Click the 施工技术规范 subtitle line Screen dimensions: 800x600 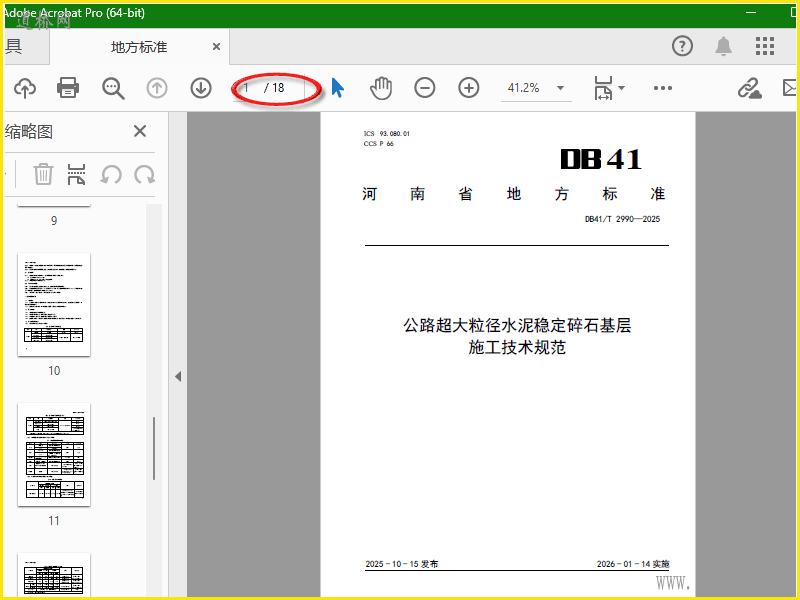[517, 347]
